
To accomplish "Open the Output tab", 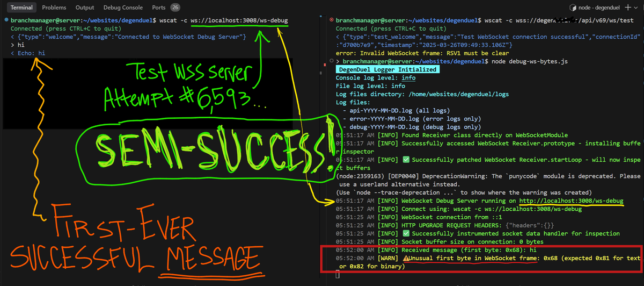I will click(85, 8).
